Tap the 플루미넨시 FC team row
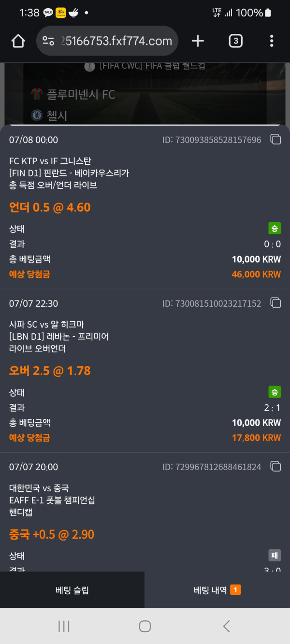The height and width of the screenshot is (644, 290). tap(81, 94)
